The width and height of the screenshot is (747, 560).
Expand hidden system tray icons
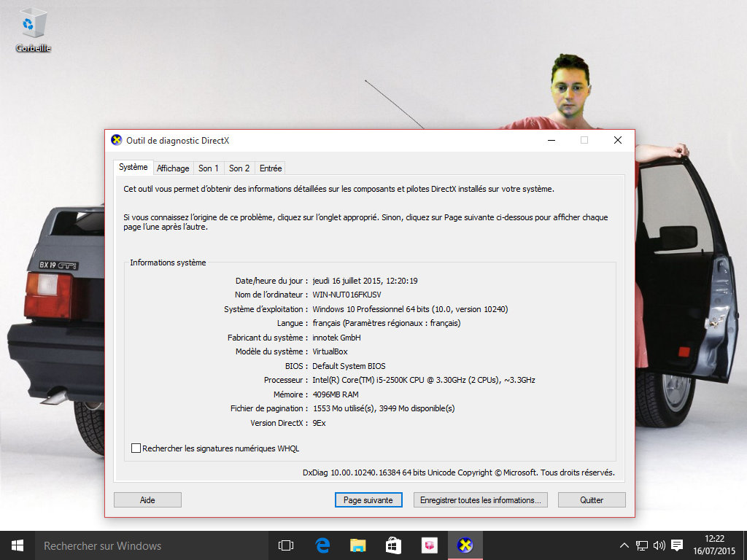tap(624, 545)
